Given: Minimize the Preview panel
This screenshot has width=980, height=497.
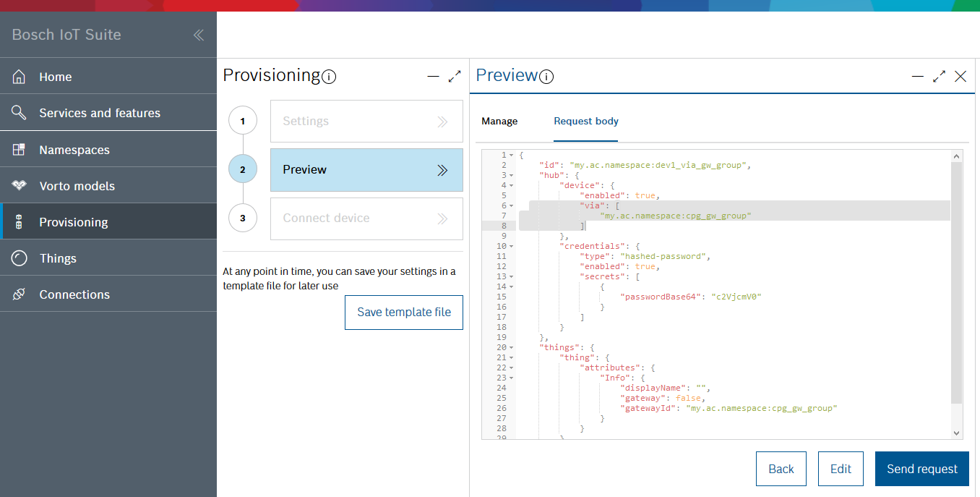Looking at the screenshot, I should [x=918, y=76].
